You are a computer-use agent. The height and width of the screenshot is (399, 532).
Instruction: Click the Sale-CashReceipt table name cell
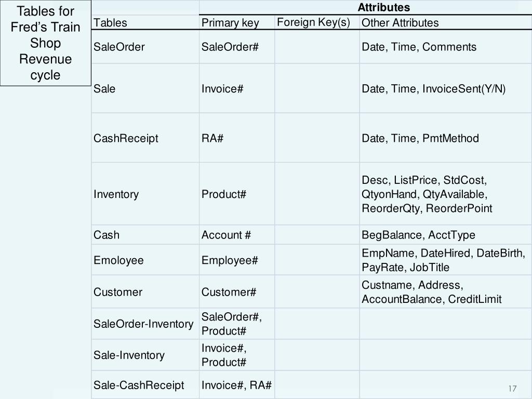point(139,385)
